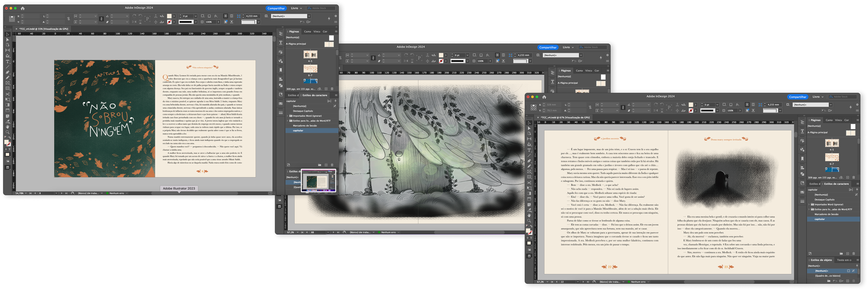This screenshot has height=290, width=868.
Task: Click the Home icon in front window
Action: coord(544,97)
